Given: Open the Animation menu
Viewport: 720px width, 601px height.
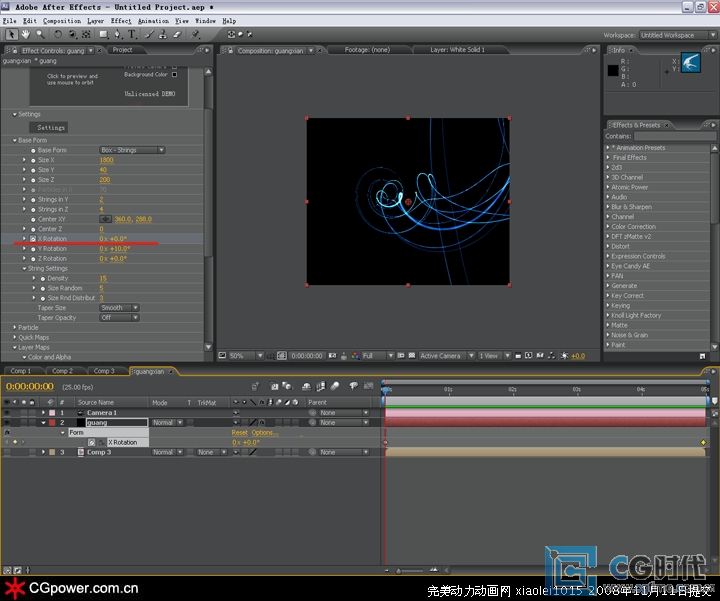Looking at the screenshot, I should point(153,21).
